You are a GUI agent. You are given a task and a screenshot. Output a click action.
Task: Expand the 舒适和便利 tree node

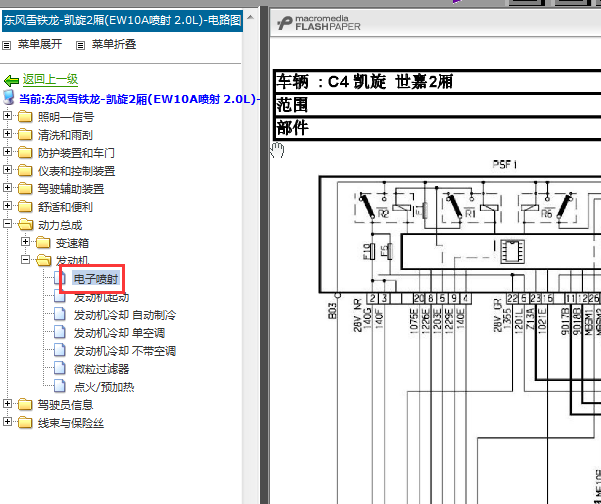coord(7,205)
